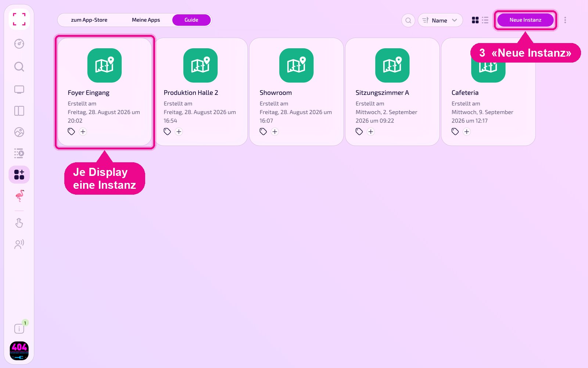This screenshot has width=588, height=368.
Task: Select the apps grid-plus icon in sidebar
Action: click(x=19, y=174)
